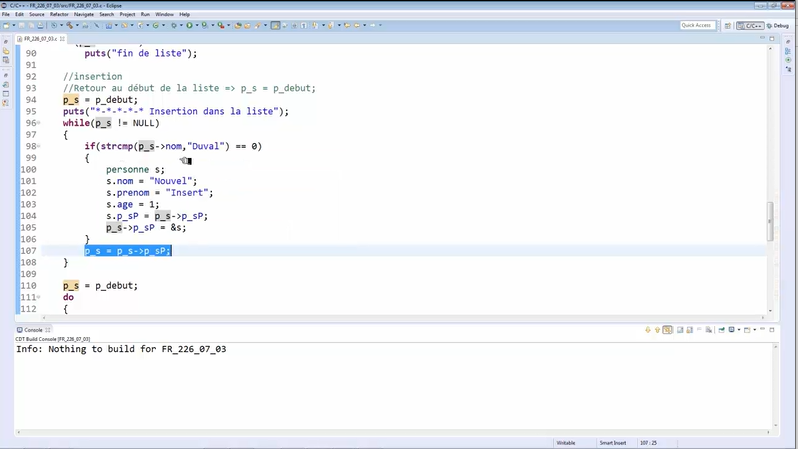Fold the do block at line 111
Viewport: 798px width, 449px height.
pyautogui.click(x=39, y=297)
